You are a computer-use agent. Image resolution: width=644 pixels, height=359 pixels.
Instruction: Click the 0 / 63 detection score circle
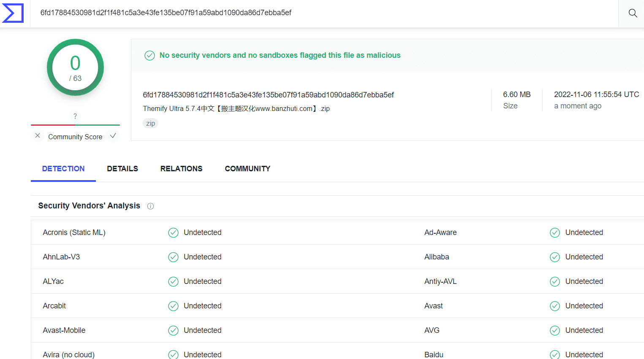click(x=75, y=67)
